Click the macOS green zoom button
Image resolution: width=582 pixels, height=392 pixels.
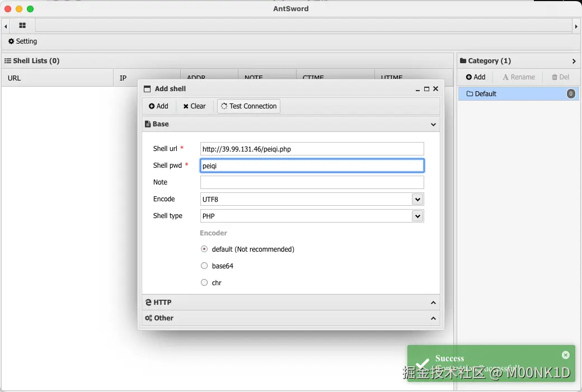pyautogui.click(x=30, y=9)
